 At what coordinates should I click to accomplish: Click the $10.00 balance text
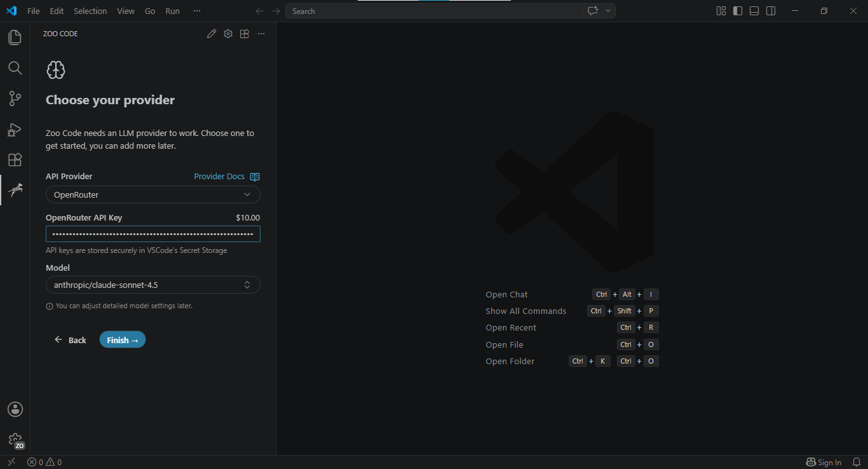[248, 217]
